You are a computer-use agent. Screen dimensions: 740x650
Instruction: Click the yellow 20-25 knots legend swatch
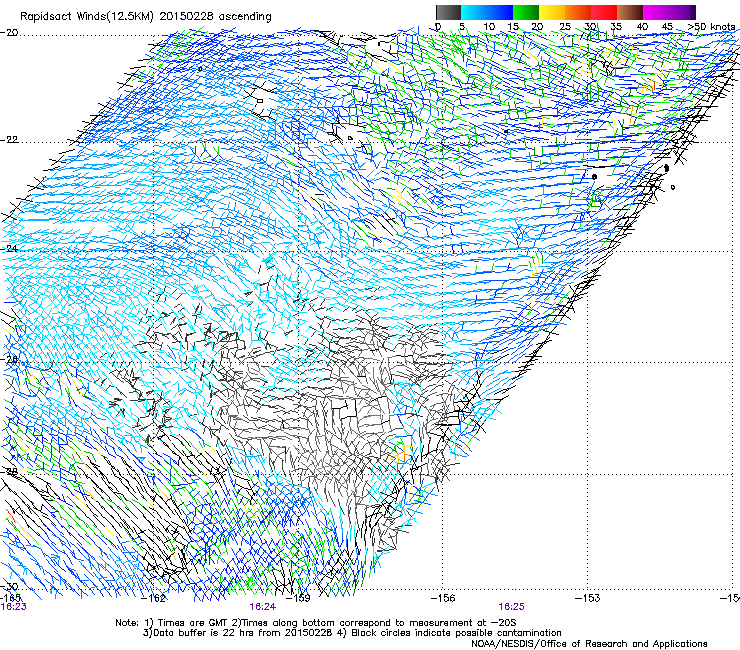click(x=552, y=12)
